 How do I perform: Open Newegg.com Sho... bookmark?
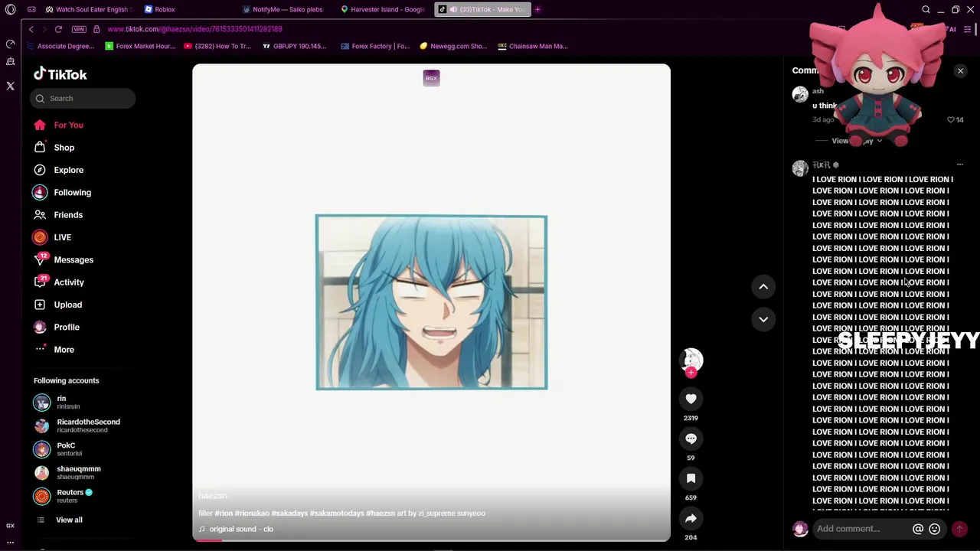(453, 46)
